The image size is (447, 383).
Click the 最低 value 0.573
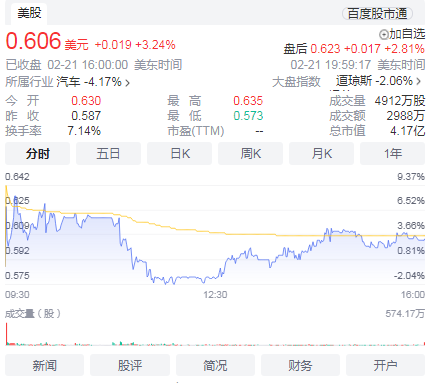click(x=248, y=116)
